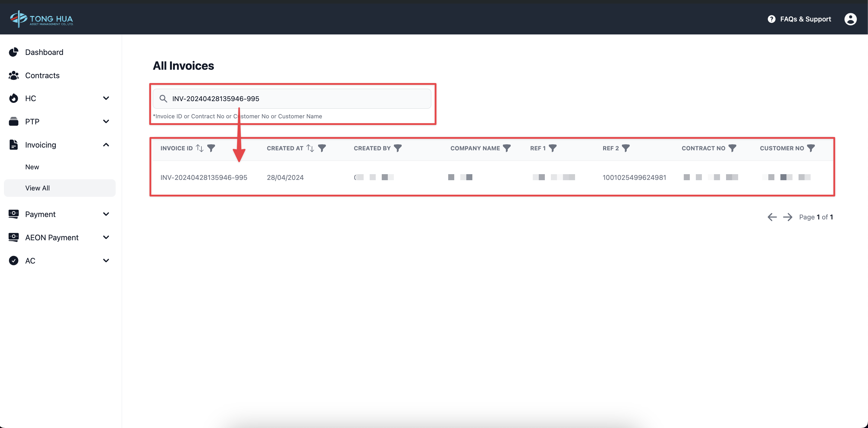Click the Created At sort arrows
The height and width of the screenshot is (428, 868).
coord(310,148)
